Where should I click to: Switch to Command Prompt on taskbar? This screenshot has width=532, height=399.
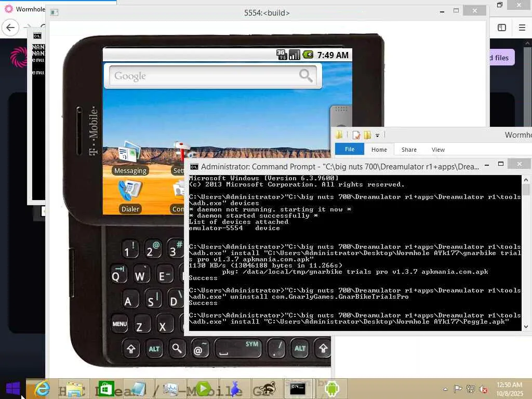click(x=298, y=389)
